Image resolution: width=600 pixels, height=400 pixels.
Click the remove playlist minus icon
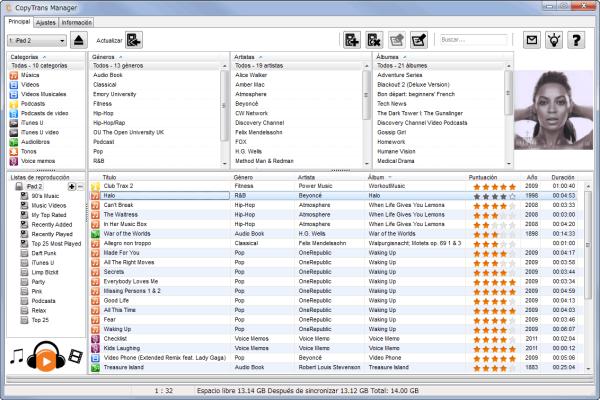point(80,187)
